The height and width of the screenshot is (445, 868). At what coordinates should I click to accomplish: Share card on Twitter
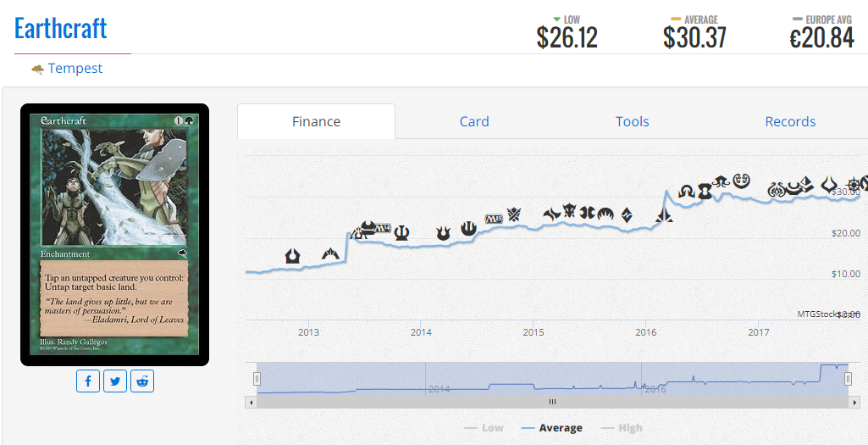coord(115,381)
